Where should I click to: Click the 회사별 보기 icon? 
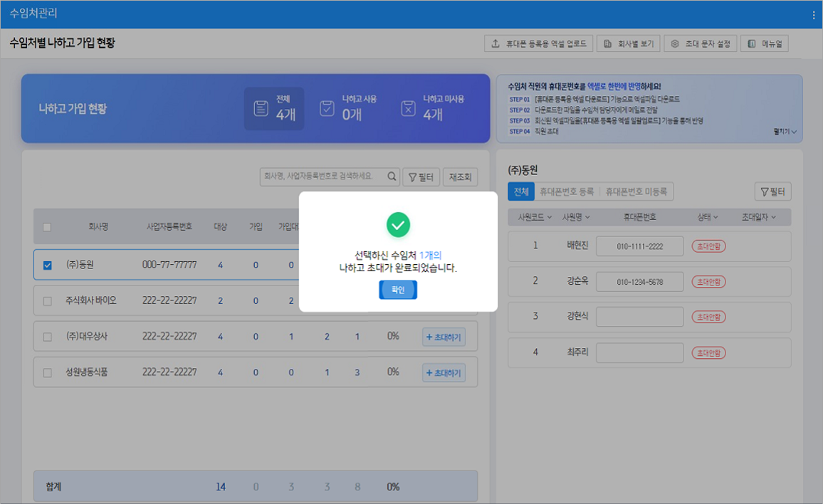coord(607,43)
